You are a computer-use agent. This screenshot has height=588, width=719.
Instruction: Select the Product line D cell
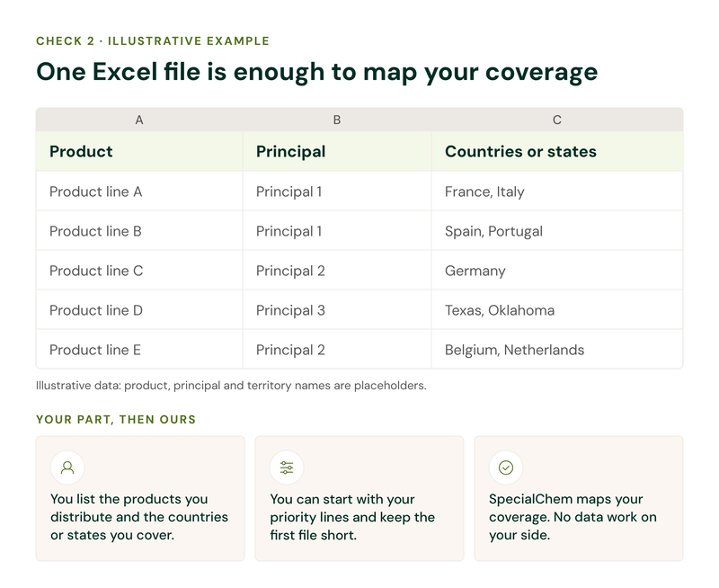tap(139, 310)
